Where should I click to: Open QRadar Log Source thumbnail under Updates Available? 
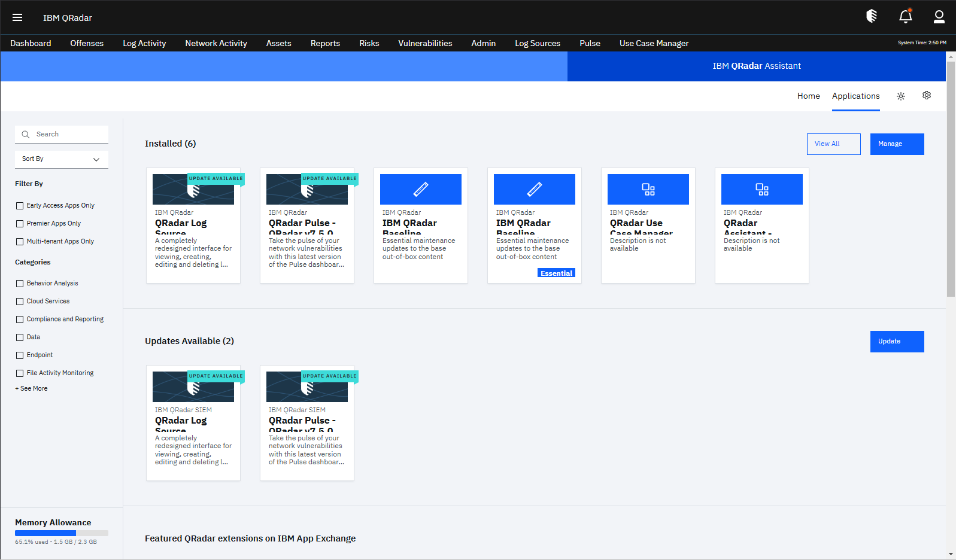tap(193, 386)
